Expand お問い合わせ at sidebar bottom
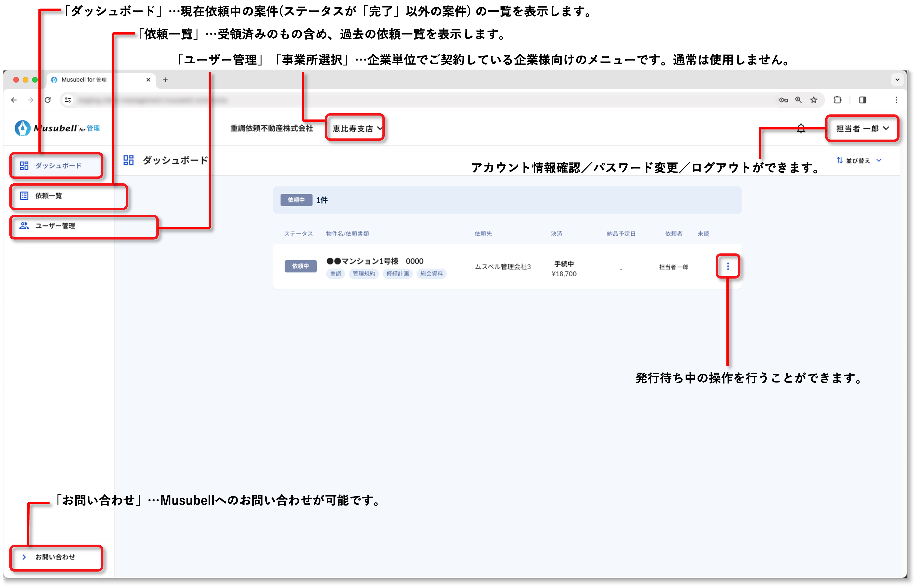The width and height of the screenshot is (916, 588). coord(55,557)
